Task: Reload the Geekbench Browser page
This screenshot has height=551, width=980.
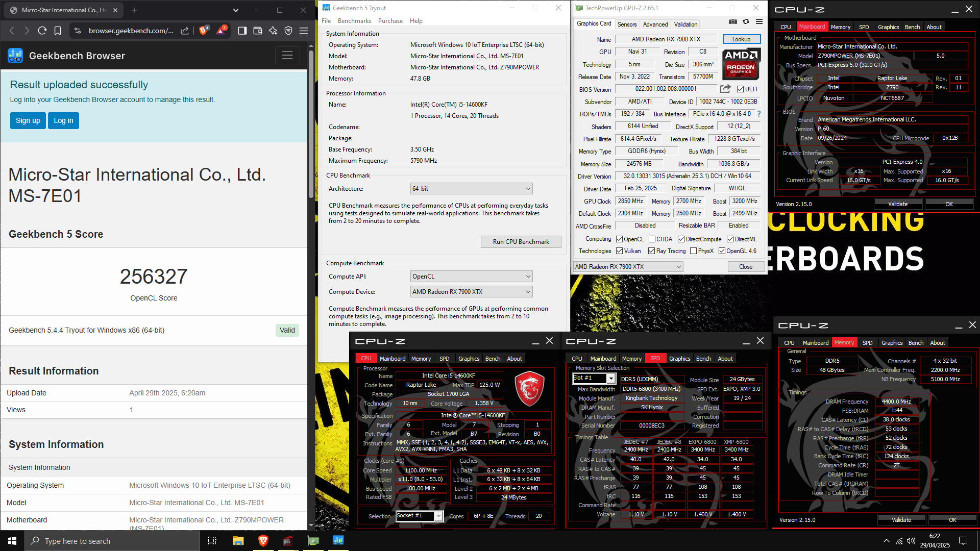Action: pos(42,31)
